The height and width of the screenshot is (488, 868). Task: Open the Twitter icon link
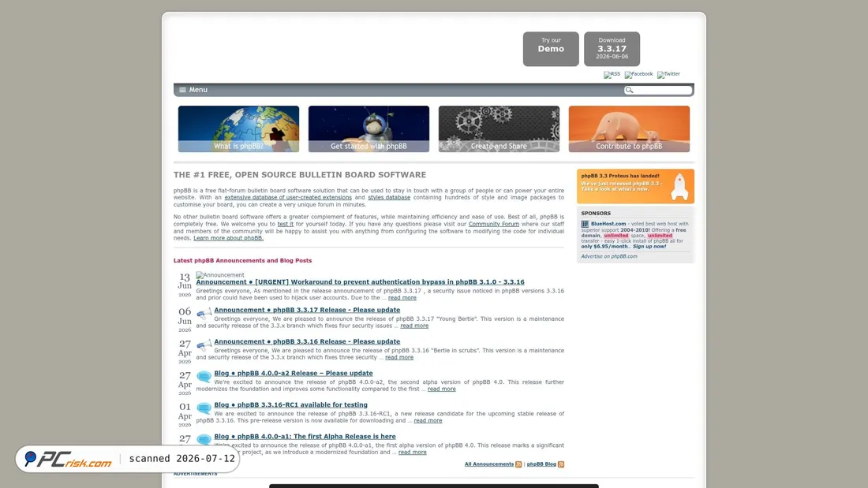click(x=668, y=74)
